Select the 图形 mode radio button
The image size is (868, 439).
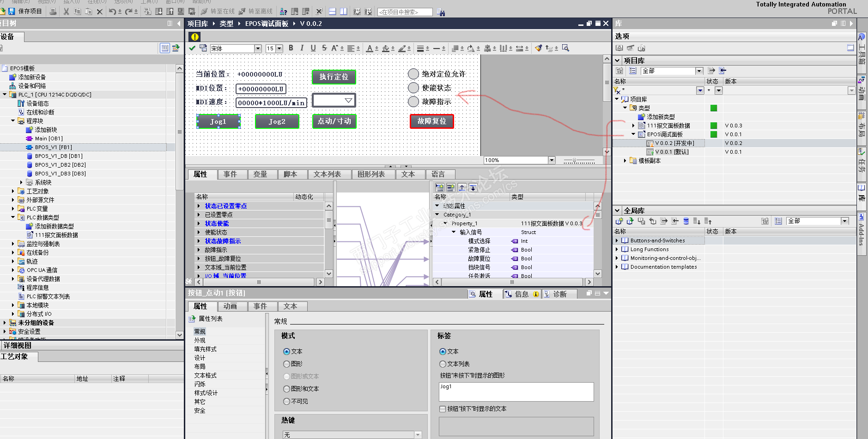(286, 364)
